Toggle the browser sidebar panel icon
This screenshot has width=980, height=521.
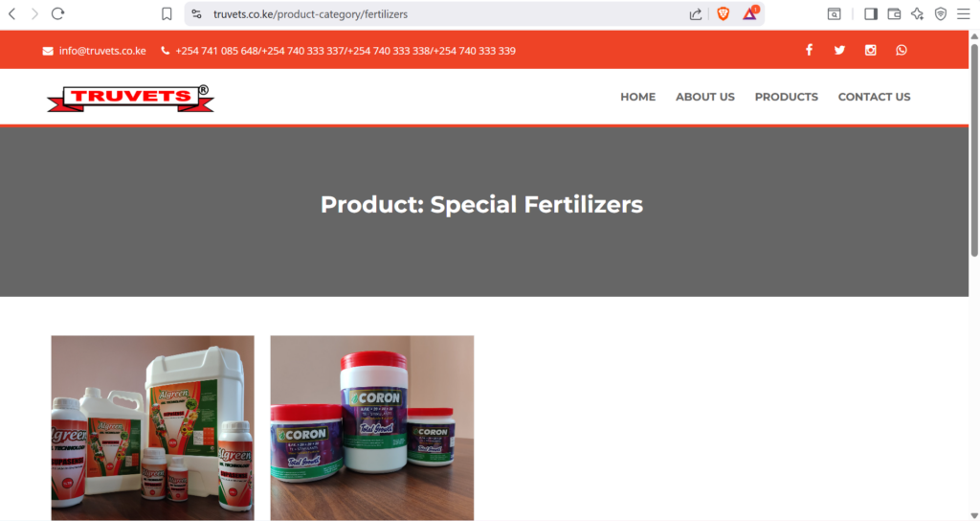pos(871,13)
